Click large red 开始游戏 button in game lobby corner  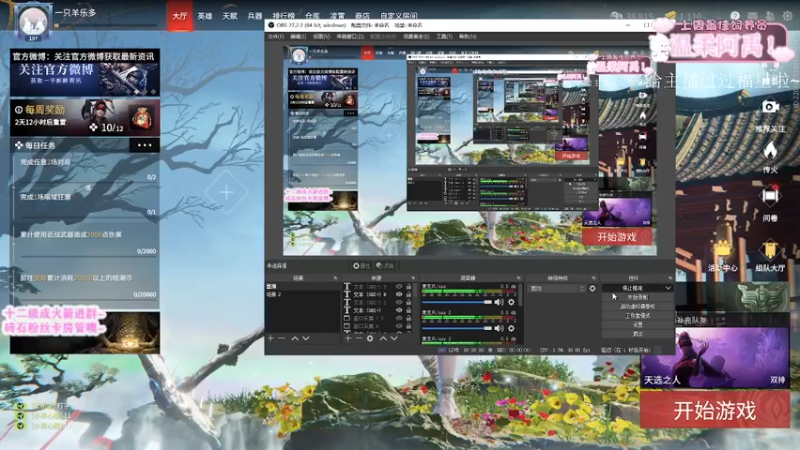click(715, 410)
